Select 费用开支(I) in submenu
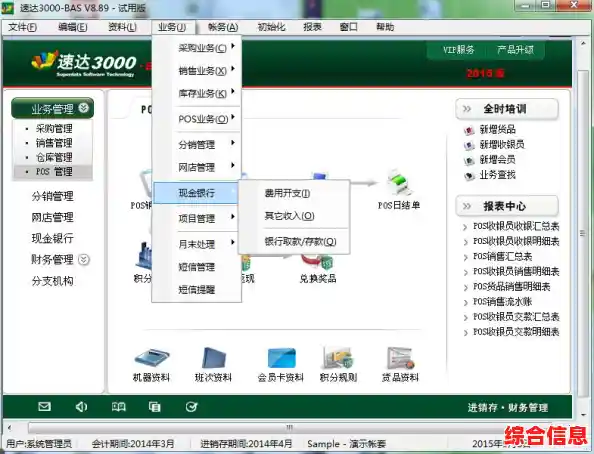The width and height of the screenshot is (594, 454). 294,193
